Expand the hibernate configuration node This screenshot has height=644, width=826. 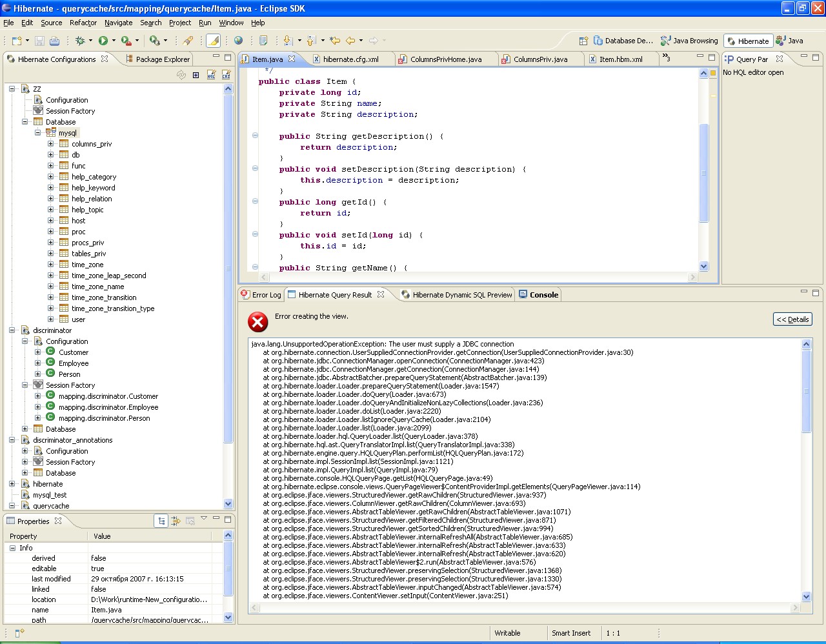point(12,484)
